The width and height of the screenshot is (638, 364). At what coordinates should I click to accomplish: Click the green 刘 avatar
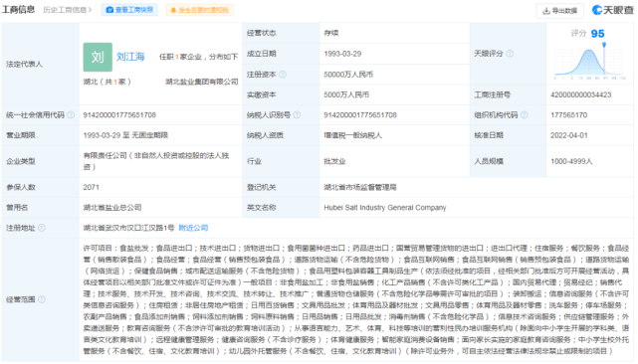tap(98, 57)
